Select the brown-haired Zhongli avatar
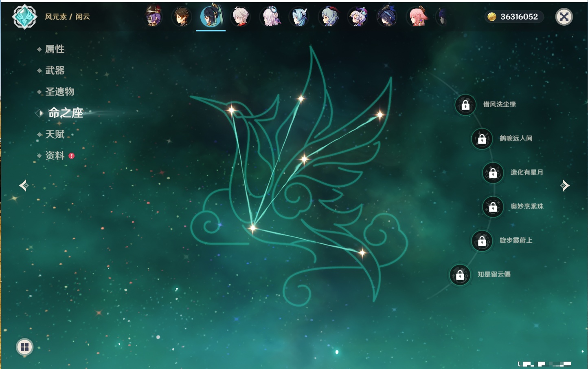Viewport: 588px width, 369px height. [x=182, y=17]
